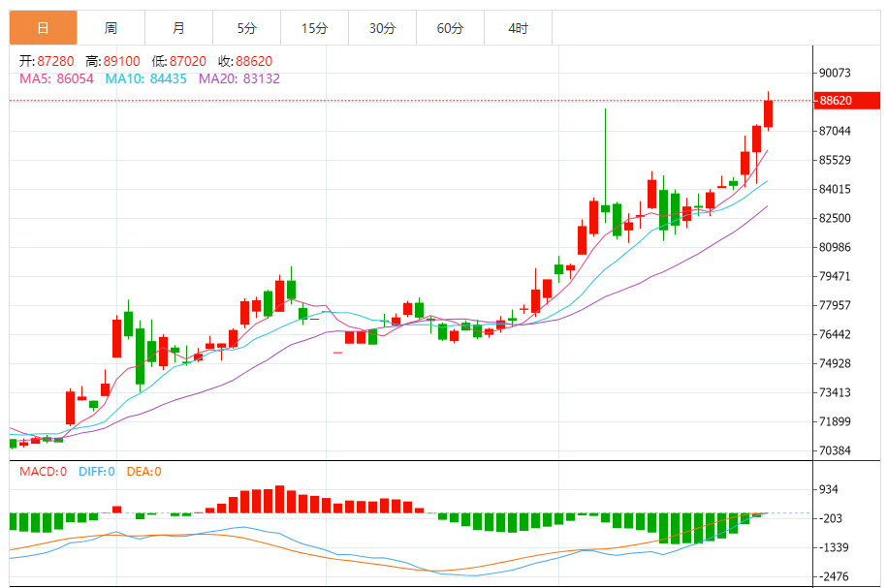Switch to the 周 weekly tab
887x588 pixels.
(111, 29)
